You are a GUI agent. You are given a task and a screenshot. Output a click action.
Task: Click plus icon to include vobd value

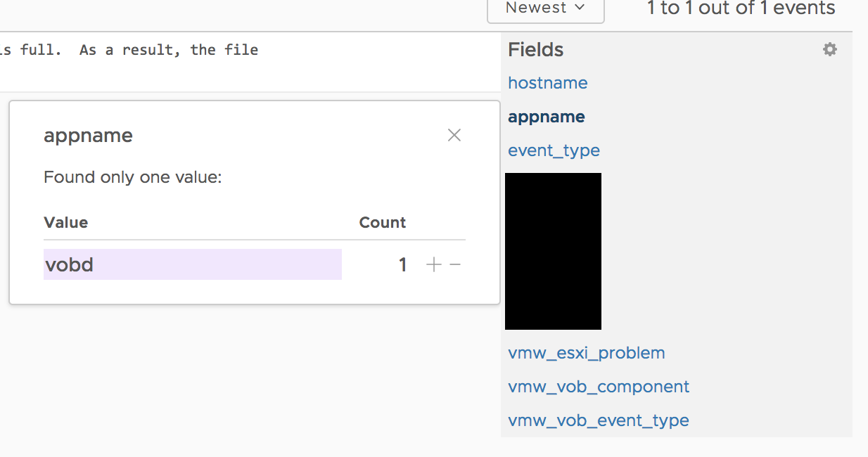point(434,264)
